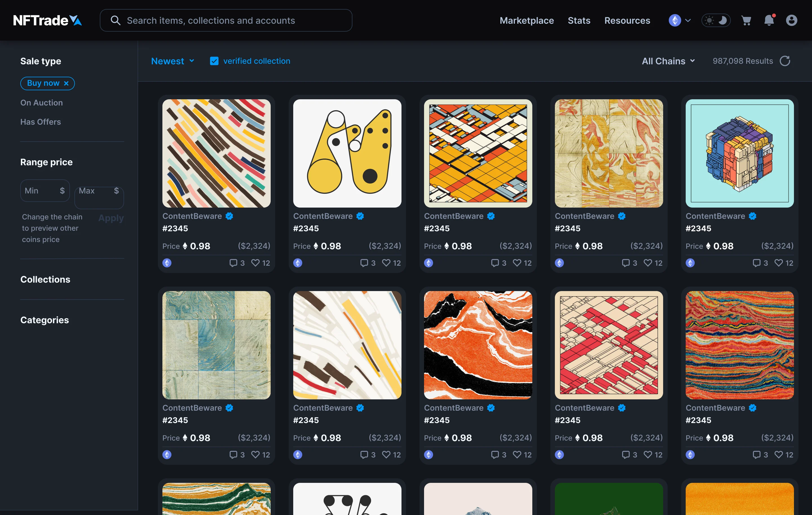Open the multicolor wavy strata thumbnail
The image size is (812, 515).
740,345
